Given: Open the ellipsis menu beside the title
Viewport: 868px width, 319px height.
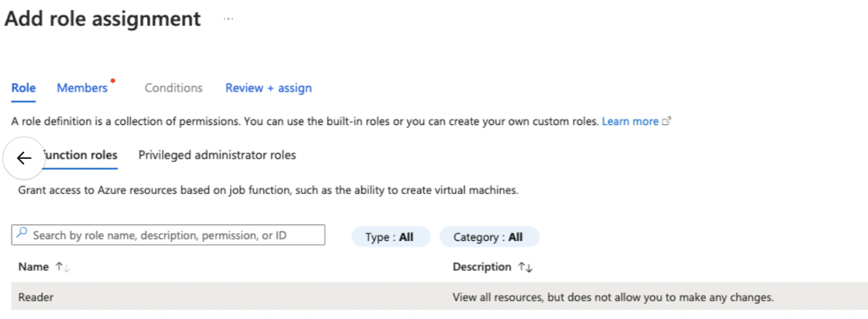Looking at the screenshot, I should point(228,19).
